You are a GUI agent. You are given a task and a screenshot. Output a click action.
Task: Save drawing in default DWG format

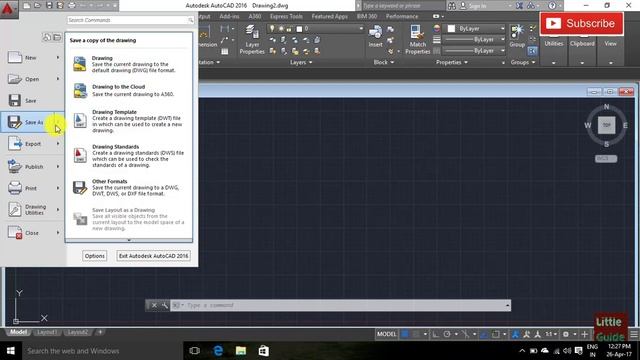[x=129, y=64]
